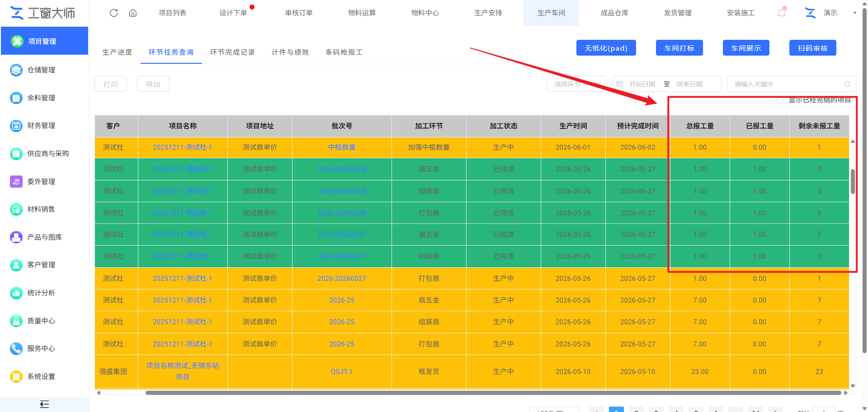Click the 车间打标 button

(679, 48)
